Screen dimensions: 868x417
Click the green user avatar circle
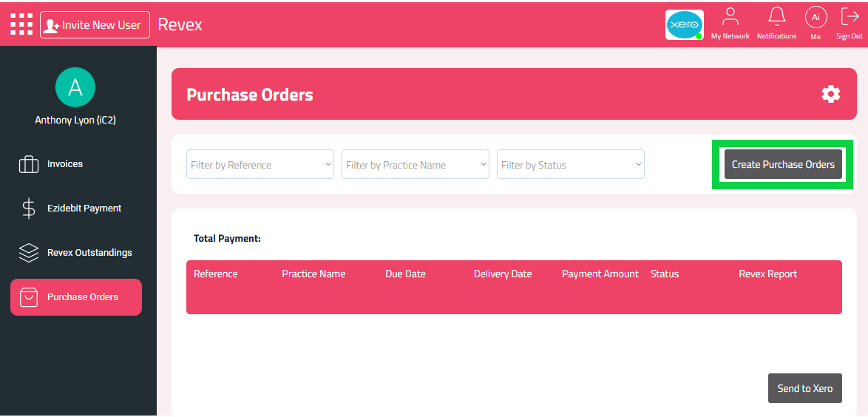click(75, 87)
